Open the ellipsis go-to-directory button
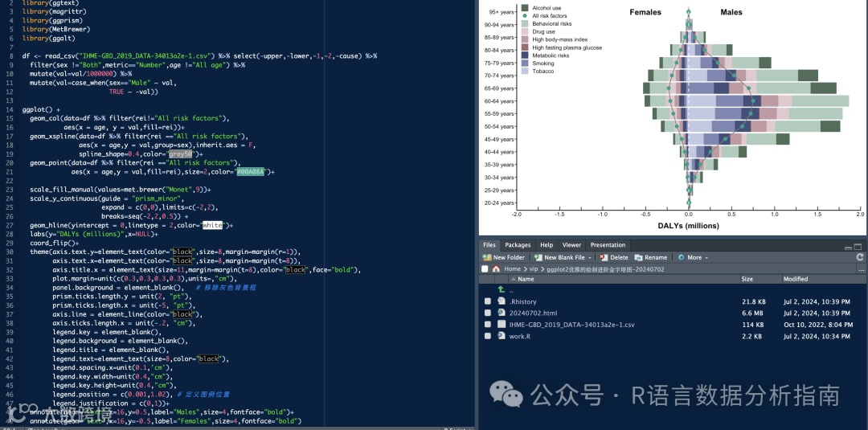 (x=863, y=269)
